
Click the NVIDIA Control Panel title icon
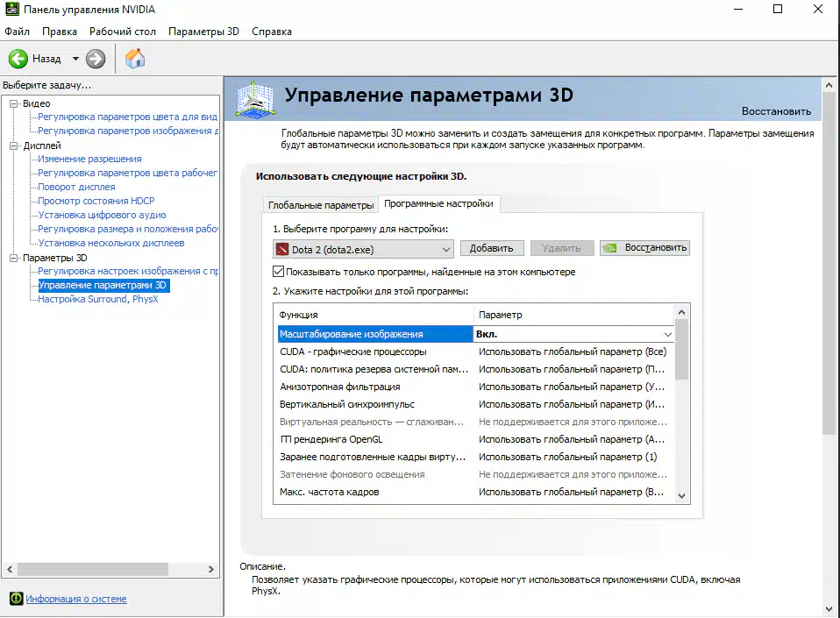(11, 9)
